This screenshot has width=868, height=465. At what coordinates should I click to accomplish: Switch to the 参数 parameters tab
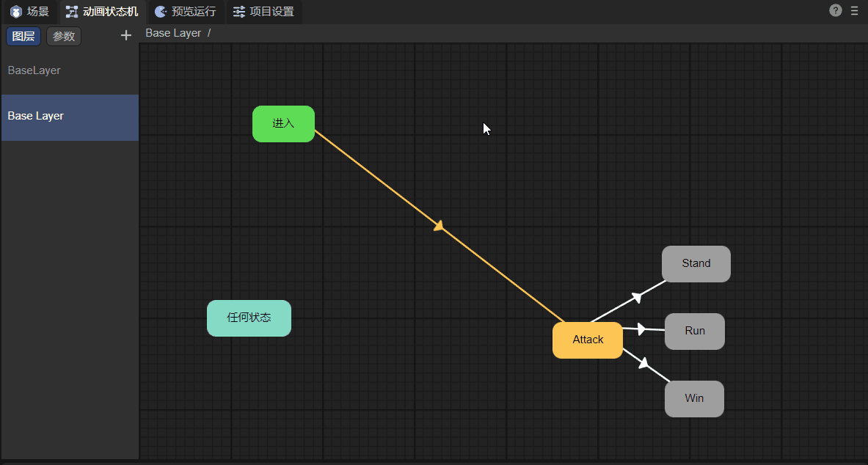pos(64,36)
